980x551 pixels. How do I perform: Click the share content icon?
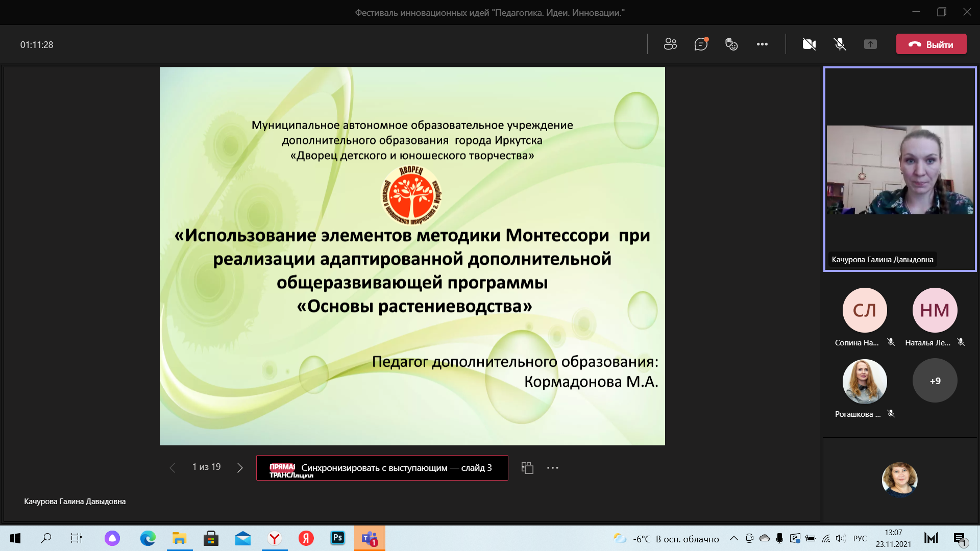(x=870, y=44)
